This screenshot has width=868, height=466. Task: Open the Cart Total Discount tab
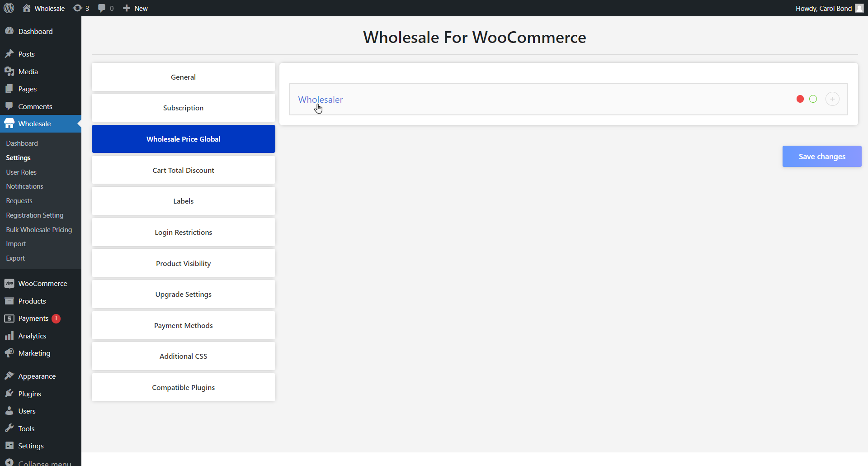point(184,170)
